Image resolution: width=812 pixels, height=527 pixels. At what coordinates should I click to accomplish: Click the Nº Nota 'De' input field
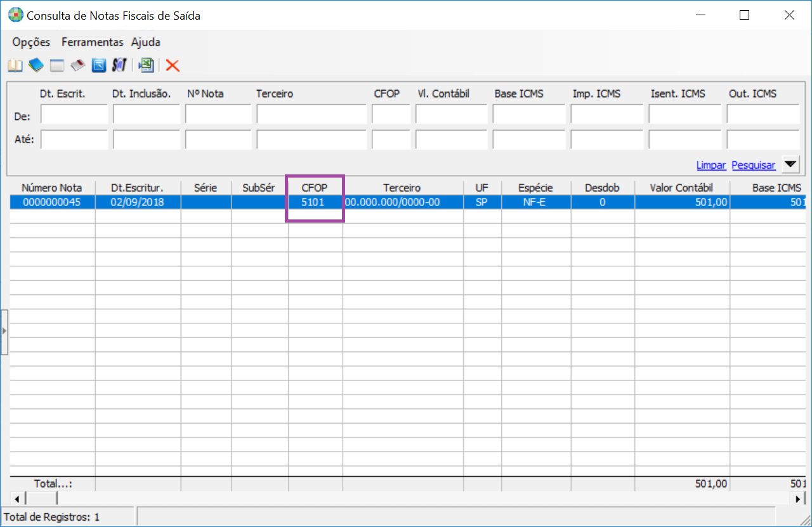[x=218, y=114]
